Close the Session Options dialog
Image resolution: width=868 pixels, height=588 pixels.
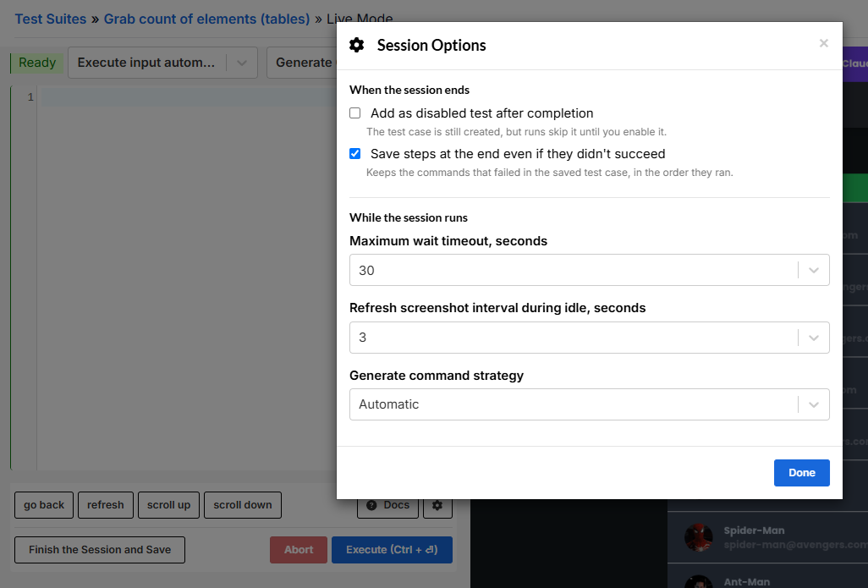[x=824, y=43]
